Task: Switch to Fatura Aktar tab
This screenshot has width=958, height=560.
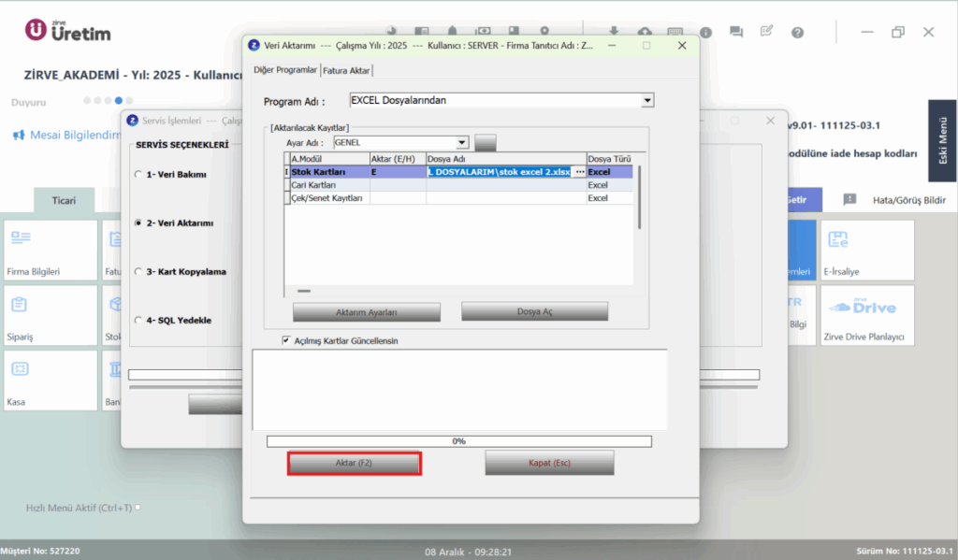Action: (x=346, y=71)
